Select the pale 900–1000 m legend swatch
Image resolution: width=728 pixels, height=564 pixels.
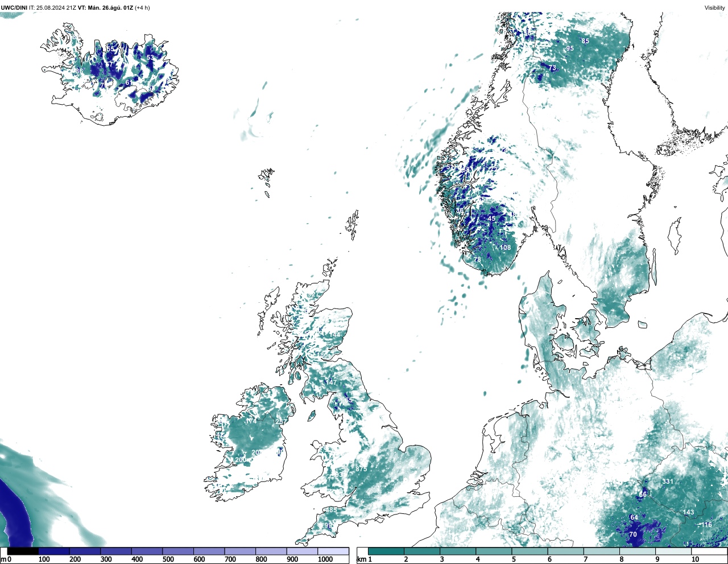pyautogui.click(x=302, y=551)
